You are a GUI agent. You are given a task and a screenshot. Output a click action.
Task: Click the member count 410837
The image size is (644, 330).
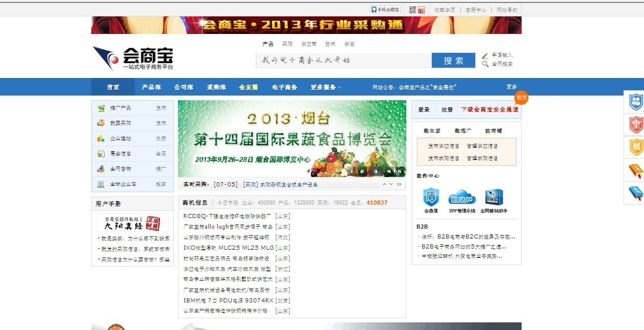click(x=376, y=203)
